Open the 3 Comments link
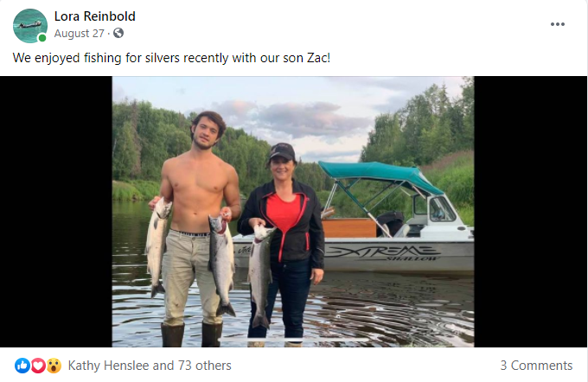Screen dimensions: 588x382 coord(536,365)
